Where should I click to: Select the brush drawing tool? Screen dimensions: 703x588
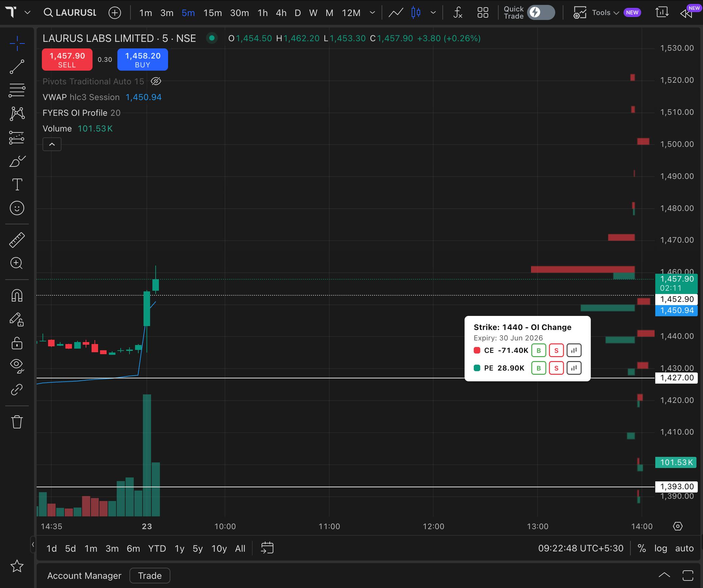coord(17,161)
